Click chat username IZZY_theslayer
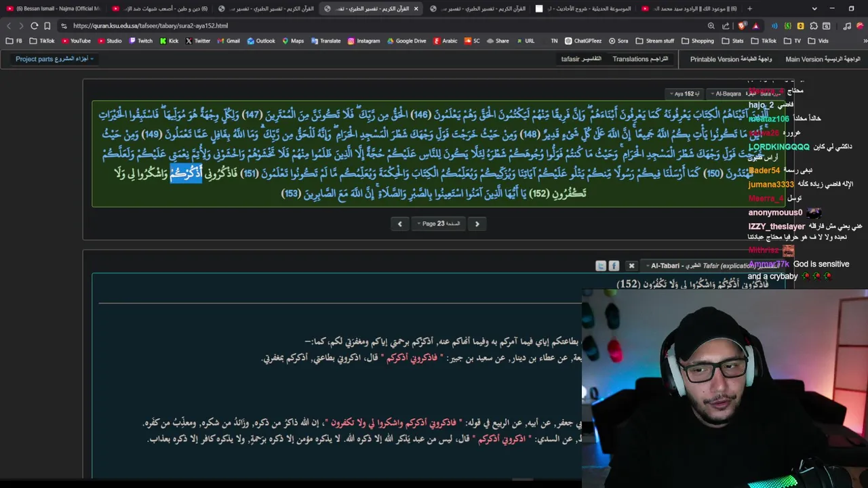The height and width of the screenshot is (488, 868). point(776,226)
